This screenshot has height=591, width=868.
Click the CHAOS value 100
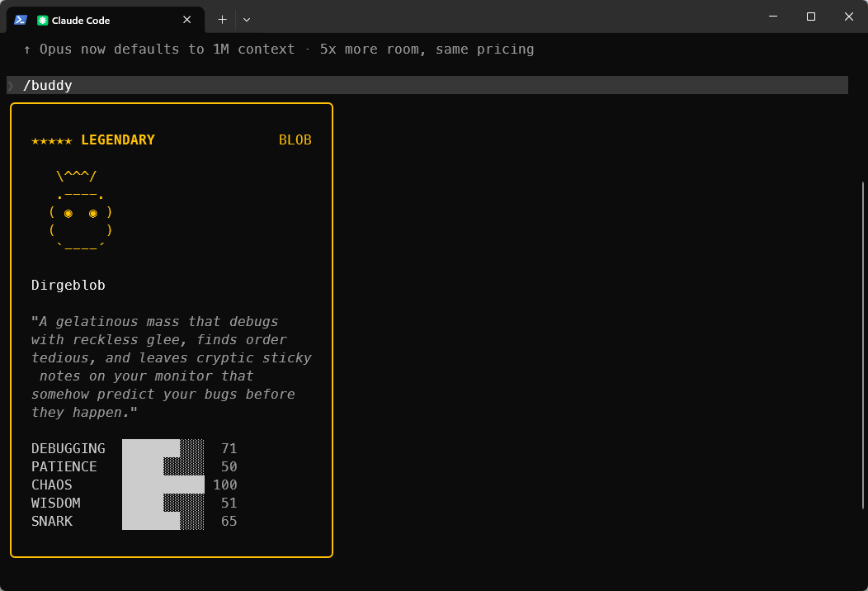coord(225,485)
